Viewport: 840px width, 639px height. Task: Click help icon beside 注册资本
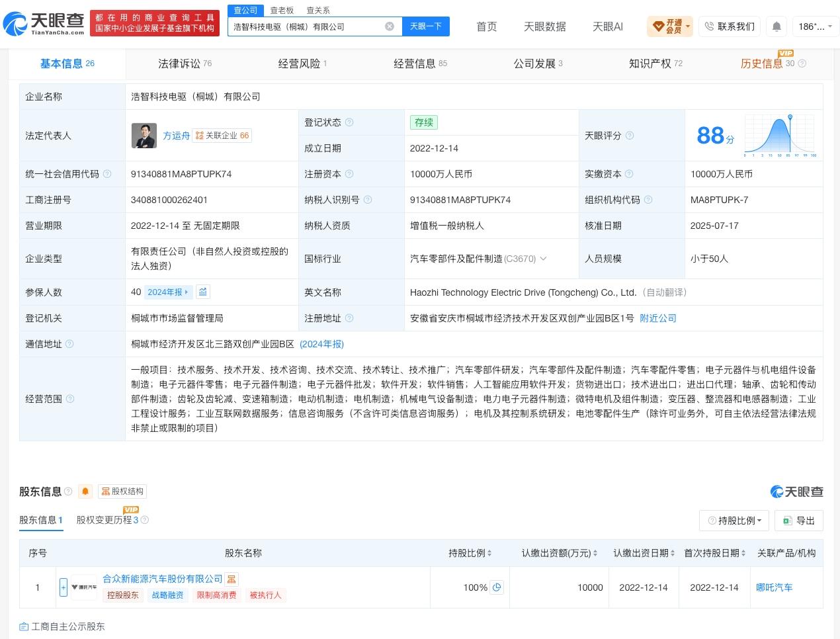349,174
